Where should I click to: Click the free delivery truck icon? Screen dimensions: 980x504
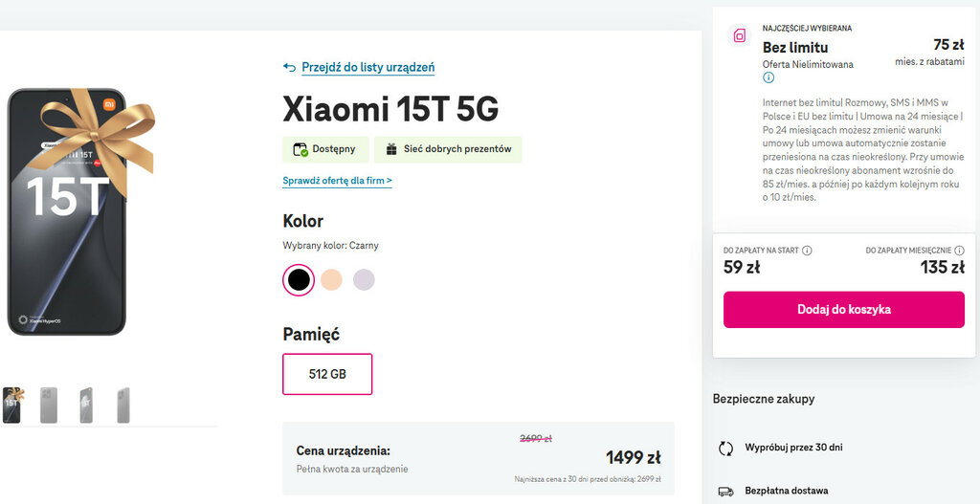725,491
